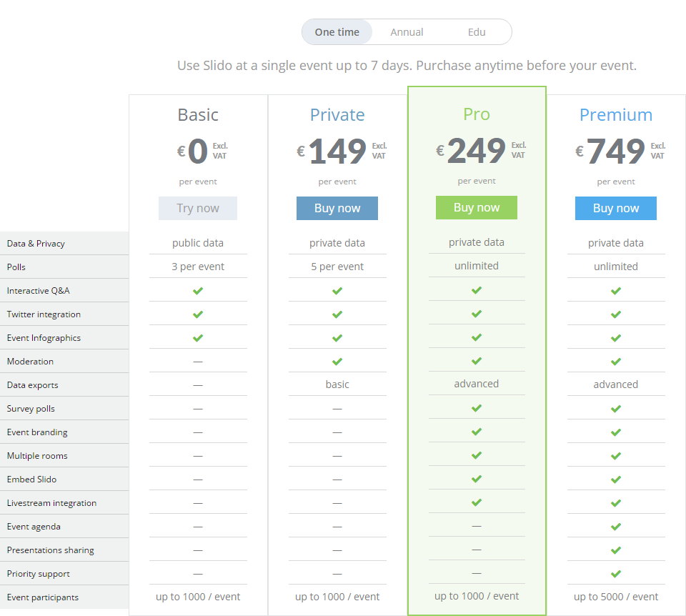Viewport: 686px width, 616px height.
Task: Click Twitter integration checkmark in Private column
Action: 337,314
